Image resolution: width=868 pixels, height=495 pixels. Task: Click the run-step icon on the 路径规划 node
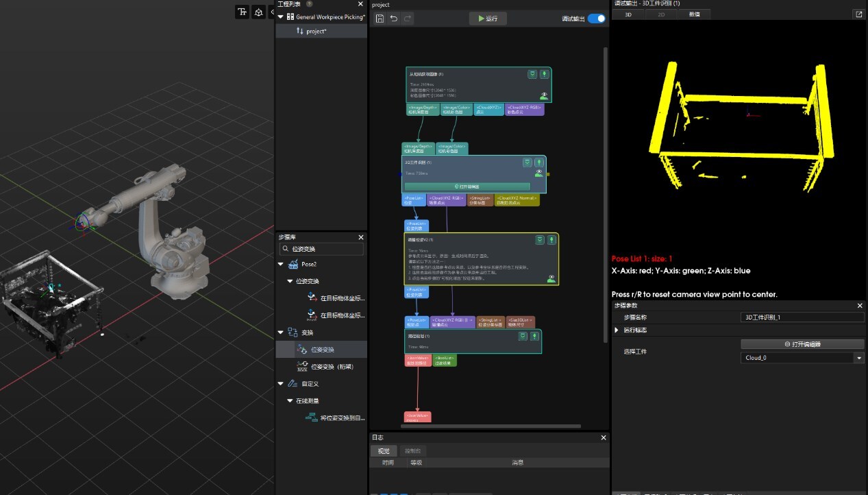click(x=534, y=336)
